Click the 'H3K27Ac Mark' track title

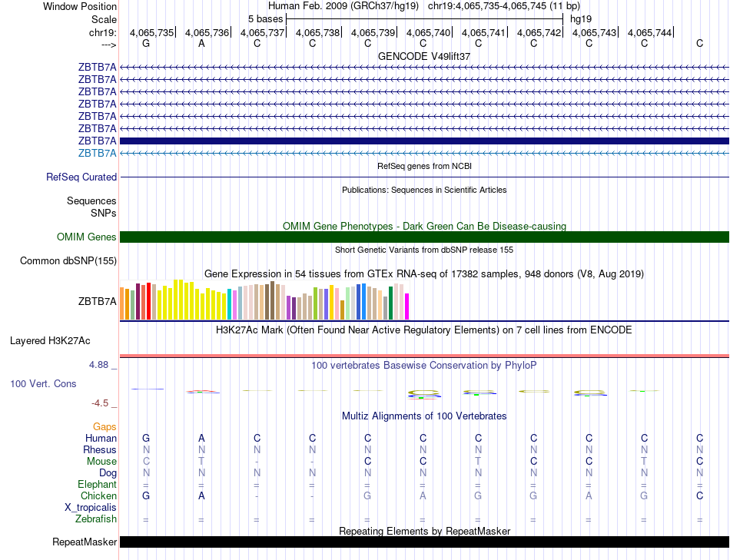tap(424, 330)
